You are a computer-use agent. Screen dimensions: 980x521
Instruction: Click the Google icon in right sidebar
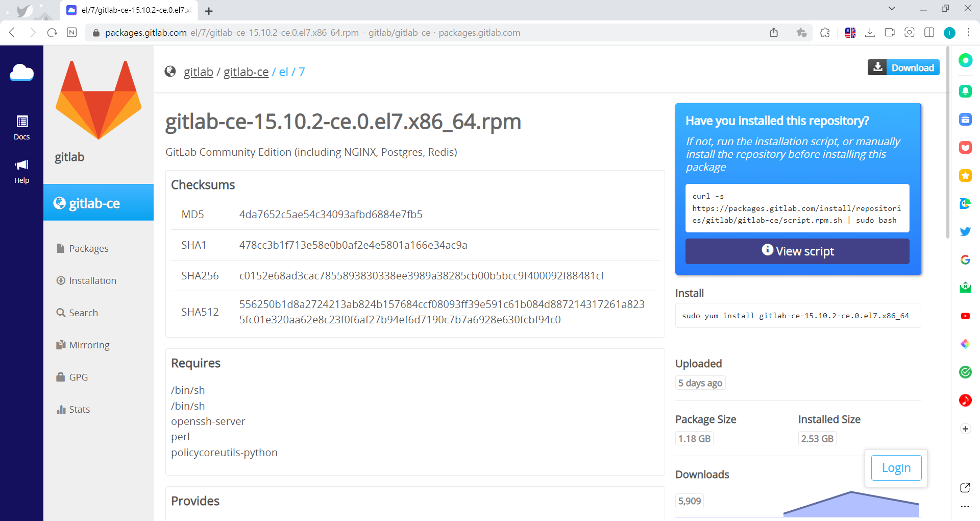coord(965,259)
